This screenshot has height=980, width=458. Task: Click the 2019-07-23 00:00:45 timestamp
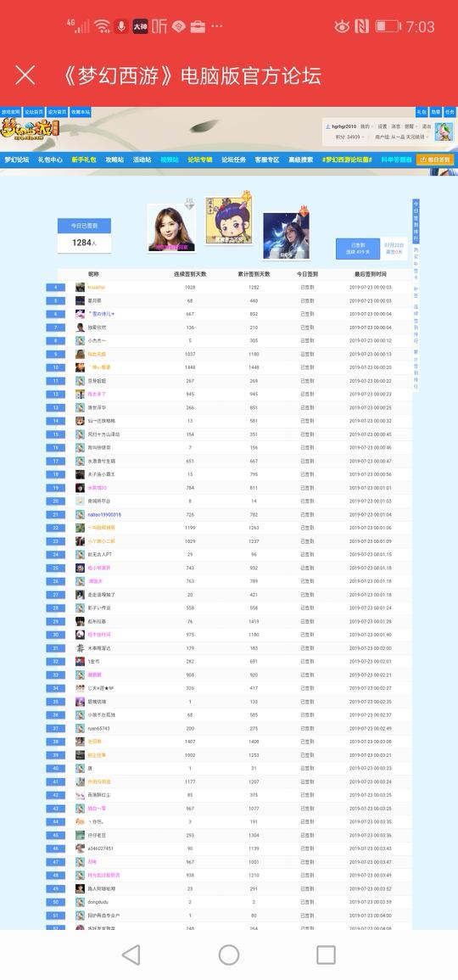pyautogui.click(x=371, y=434)
